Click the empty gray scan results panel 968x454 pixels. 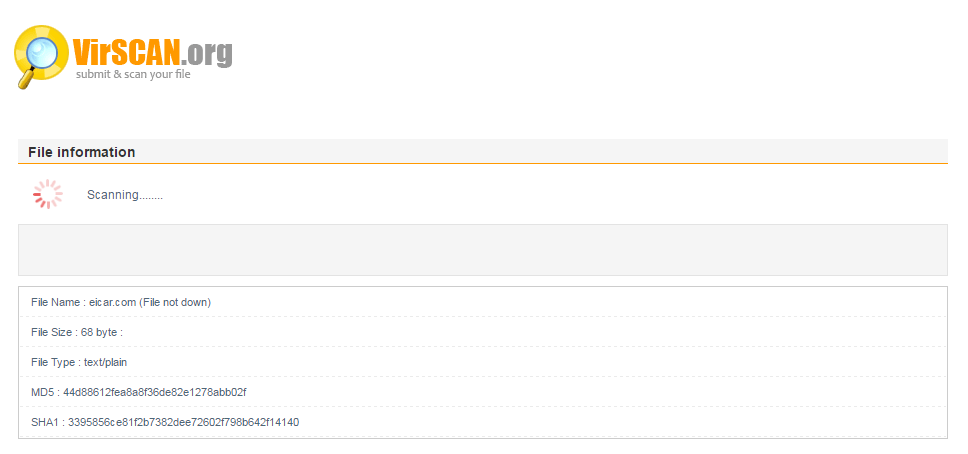click(x=483, y=250)
